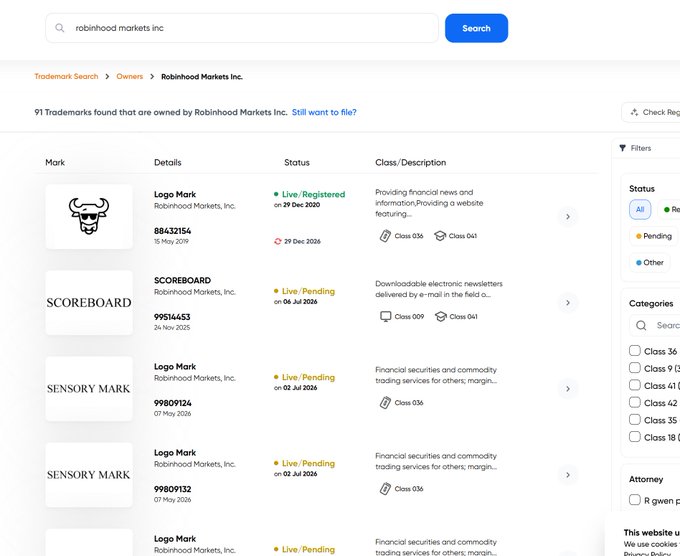Click the Status column header

(297, 163)
